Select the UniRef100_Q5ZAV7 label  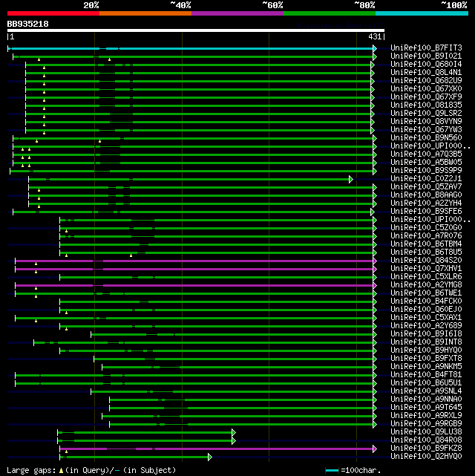coord(426,186)
